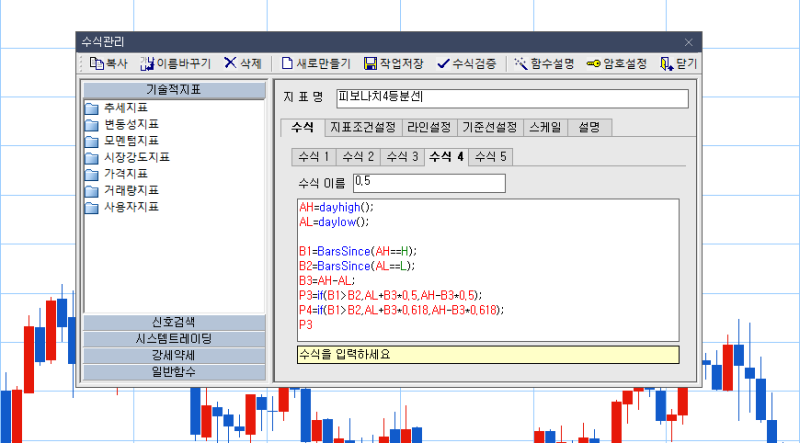Click the line B3=AH-AL;

(x=327, y=281)
